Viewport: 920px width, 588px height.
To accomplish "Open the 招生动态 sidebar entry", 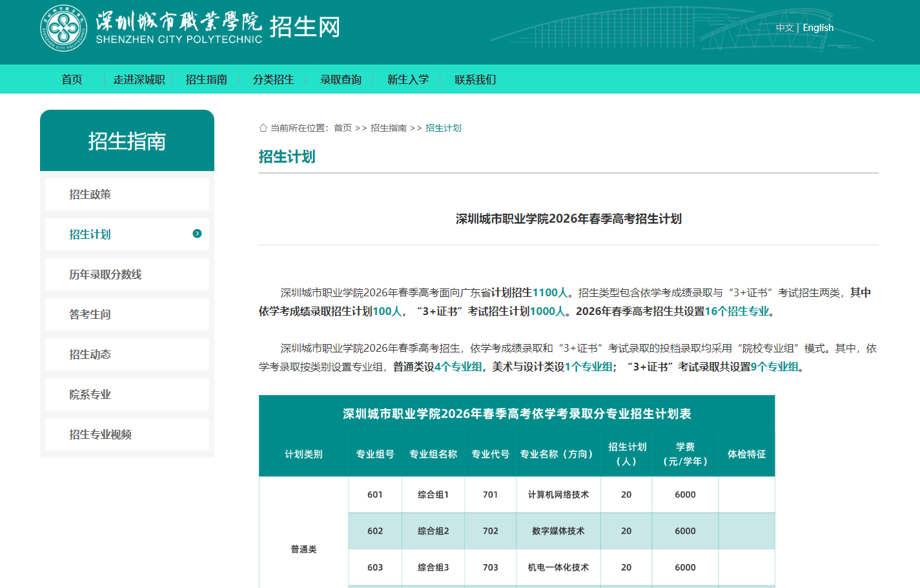I will [x=90, y=354].
